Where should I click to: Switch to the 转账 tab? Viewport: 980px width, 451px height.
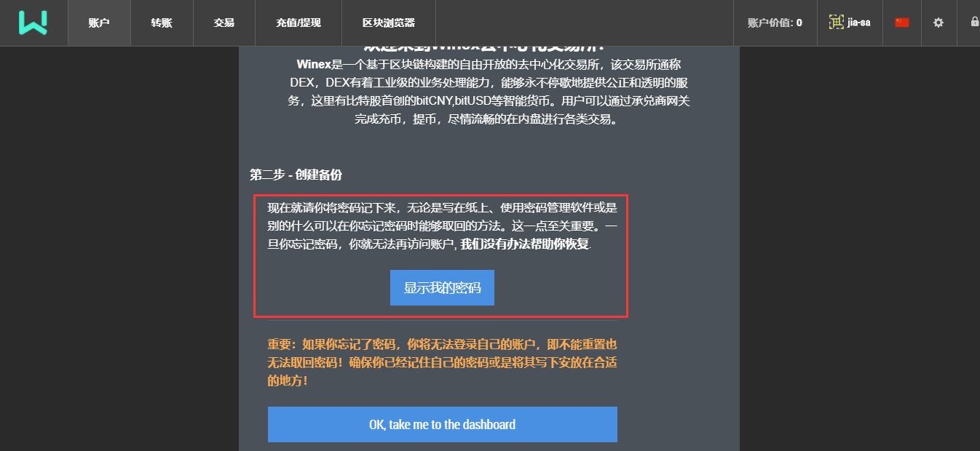click(x=162, y=23)
